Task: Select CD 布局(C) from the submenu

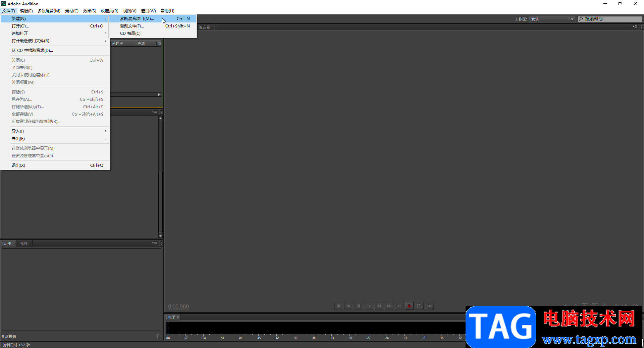Action: click(x=153, y=33)
